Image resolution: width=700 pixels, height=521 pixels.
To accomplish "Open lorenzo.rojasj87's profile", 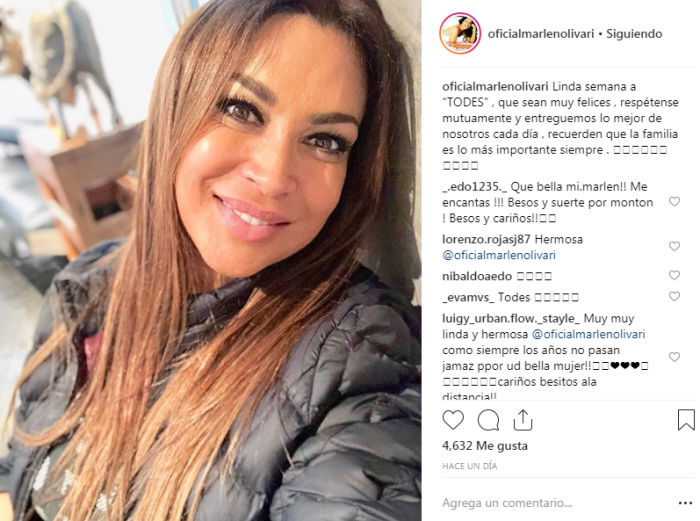I will click(x=486, y=239).
